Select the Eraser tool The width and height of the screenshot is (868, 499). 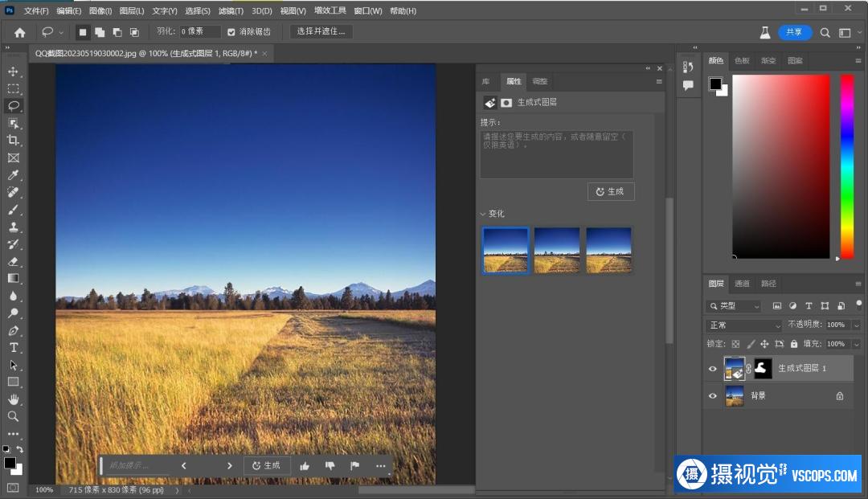click(x=14, y=261)
